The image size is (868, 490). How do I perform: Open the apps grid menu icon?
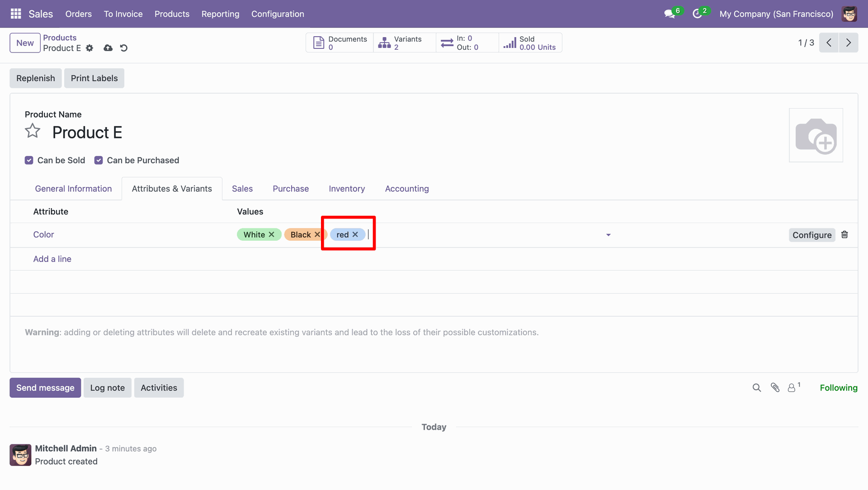(16, 14)
